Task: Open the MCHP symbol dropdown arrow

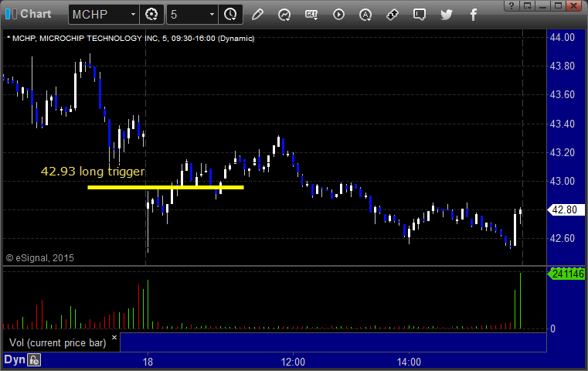Action: coord(133,14)
